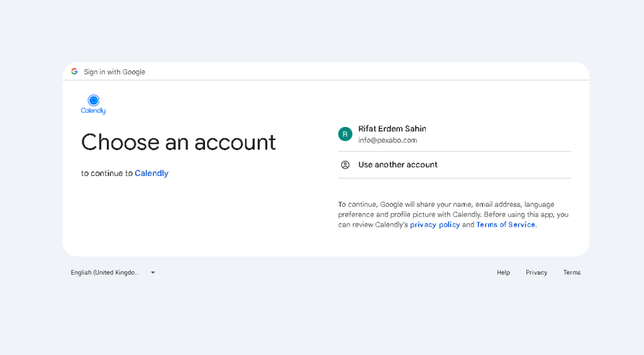Open the English (United Kingdom) language dropdown
644x355 pixels.
pyautogui.click(x=113, y=273)
